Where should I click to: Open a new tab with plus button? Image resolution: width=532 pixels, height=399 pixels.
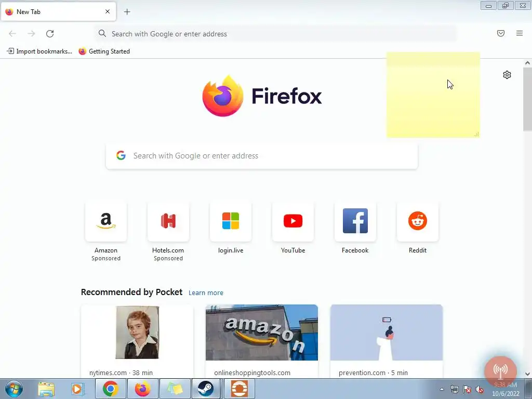pyautogui.click(x=127, y=12)
